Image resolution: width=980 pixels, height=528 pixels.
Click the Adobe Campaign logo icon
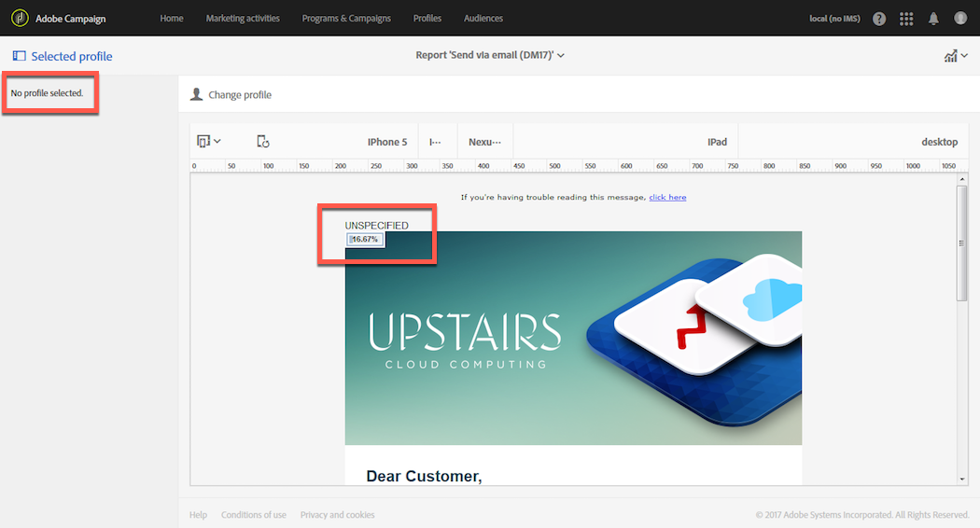coord(20,18)
